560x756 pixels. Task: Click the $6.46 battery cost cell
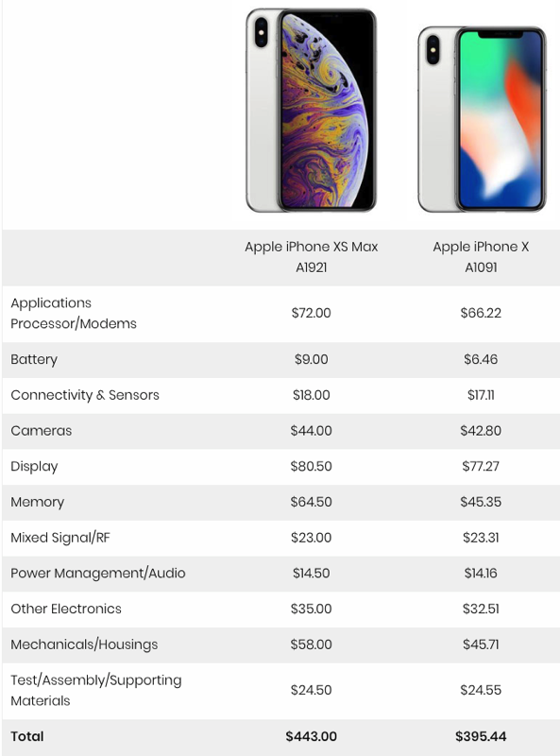click(x=481, y=359)
